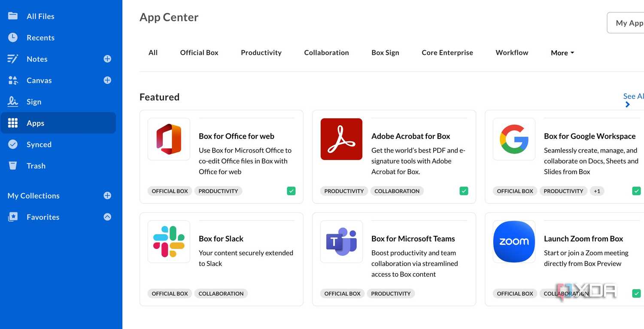Add a new collection with plus icon
The image size is (644, 329).
click(x=107, y=196)
